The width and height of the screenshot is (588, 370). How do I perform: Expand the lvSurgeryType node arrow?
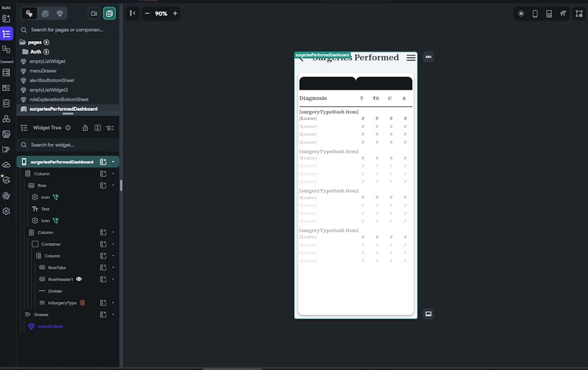click(113, 302)
